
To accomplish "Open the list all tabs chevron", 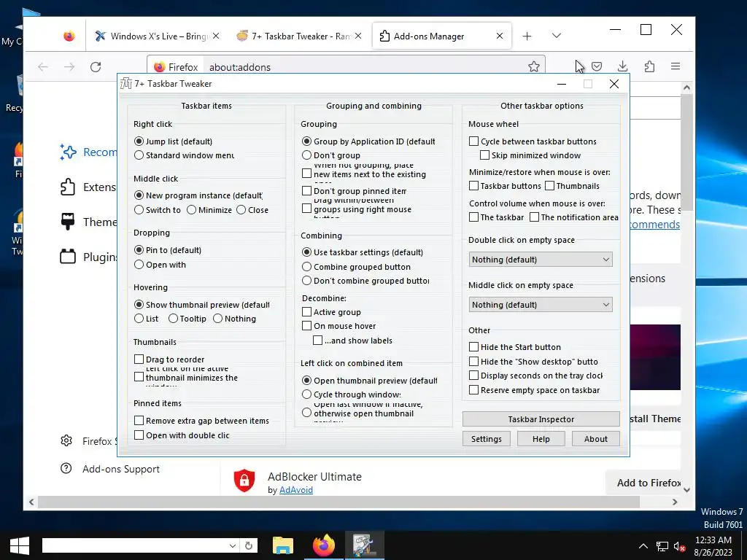I will pyautogui.click(x=556, y=36).
